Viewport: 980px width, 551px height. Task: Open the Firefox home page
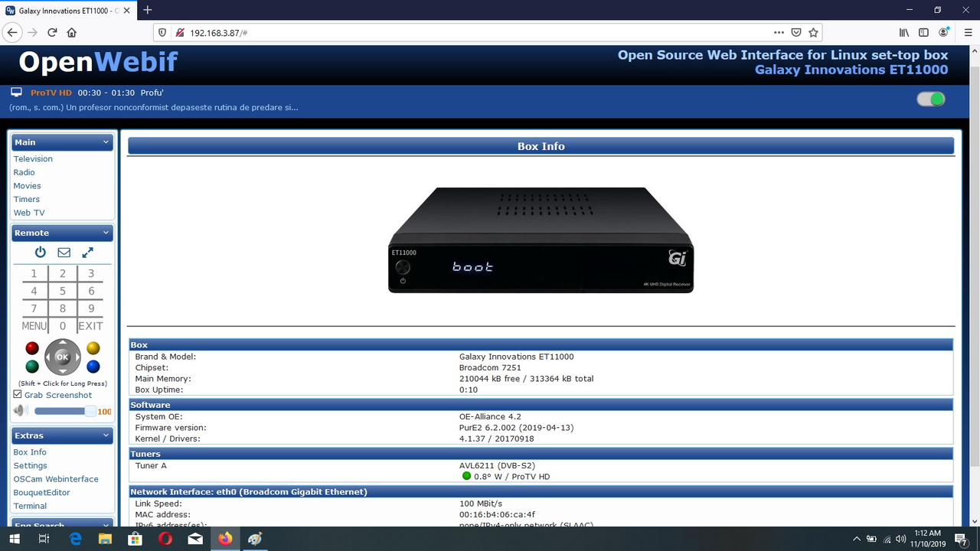[x=72, y=33]
